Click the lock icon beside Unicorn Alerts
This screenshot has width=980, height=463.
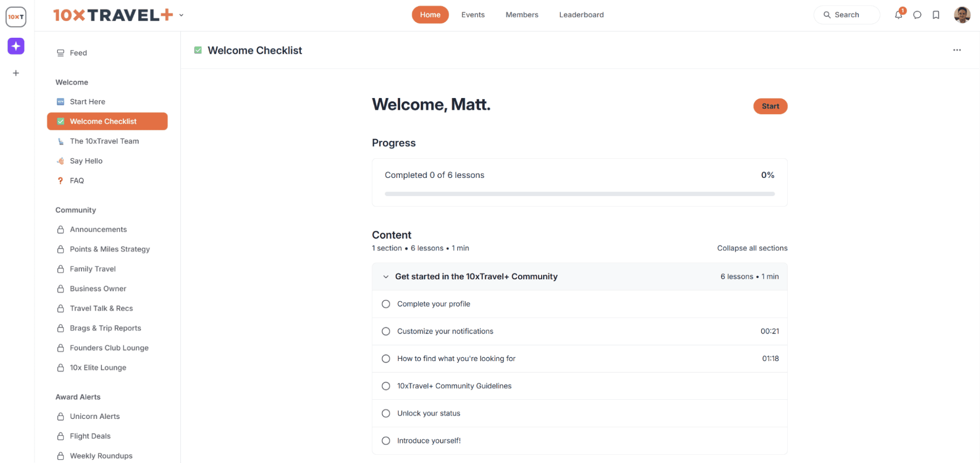point(60,416)
